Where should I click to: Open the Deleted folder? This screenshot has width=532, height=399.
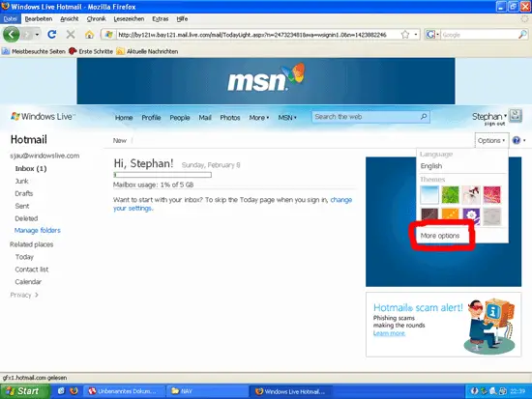point(26,218)
